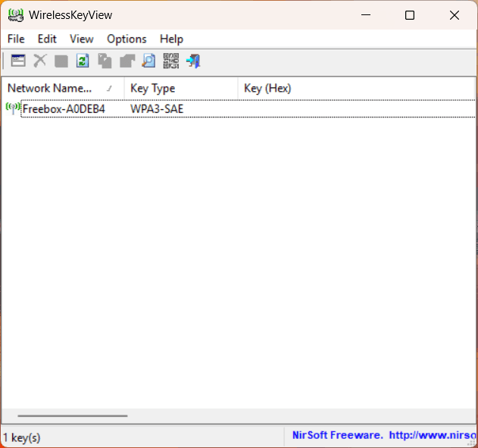Image resolution: width=478 pixels, height=448 pixels.
Task: Open the Help menu
Action: [x=172, y=39]
